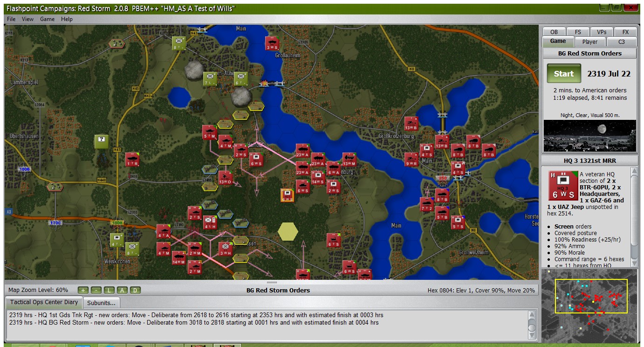This screenshot has width=644, height=347.
Task: Select the red 5 T B tank unit
Action: click(x=442, y=213)
